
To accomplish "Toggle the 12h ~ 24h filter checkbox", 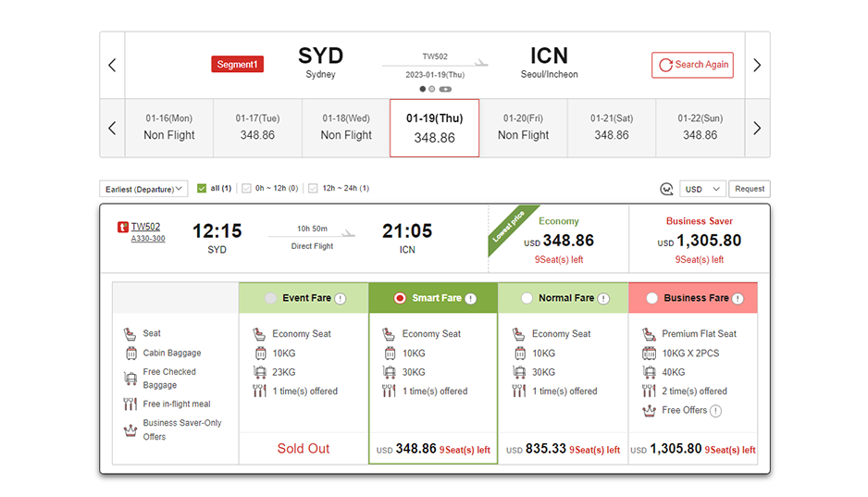I will [313, 189].
